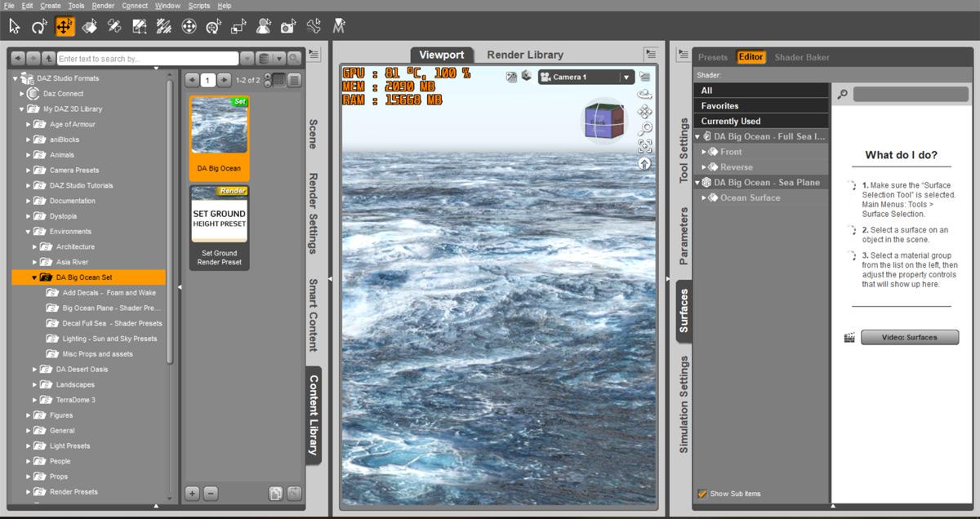Go up one level in Content Library
The image size is (980, 519).
click(x=48, y=58)
